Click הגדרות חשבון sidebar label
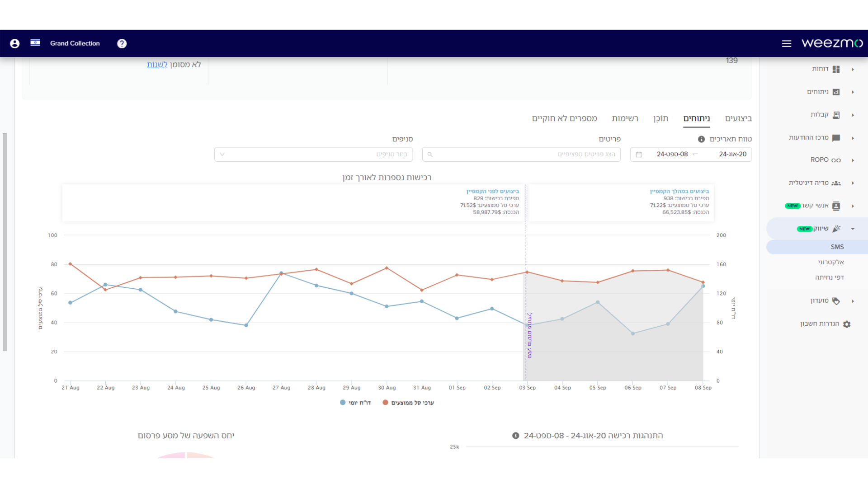The width and height of the screenshot is (868, 488). [x=820, y=324]
